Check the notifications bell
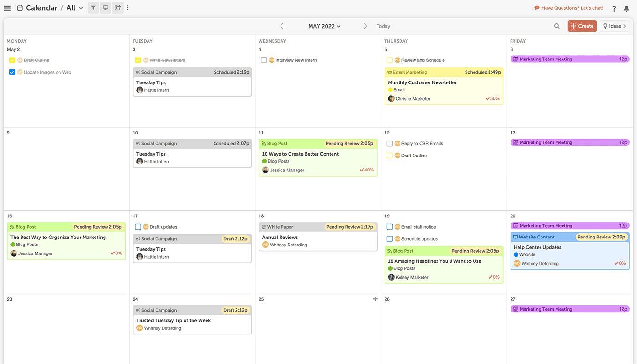637x364 pixels. pyautogui.click(x=626, y=8)
